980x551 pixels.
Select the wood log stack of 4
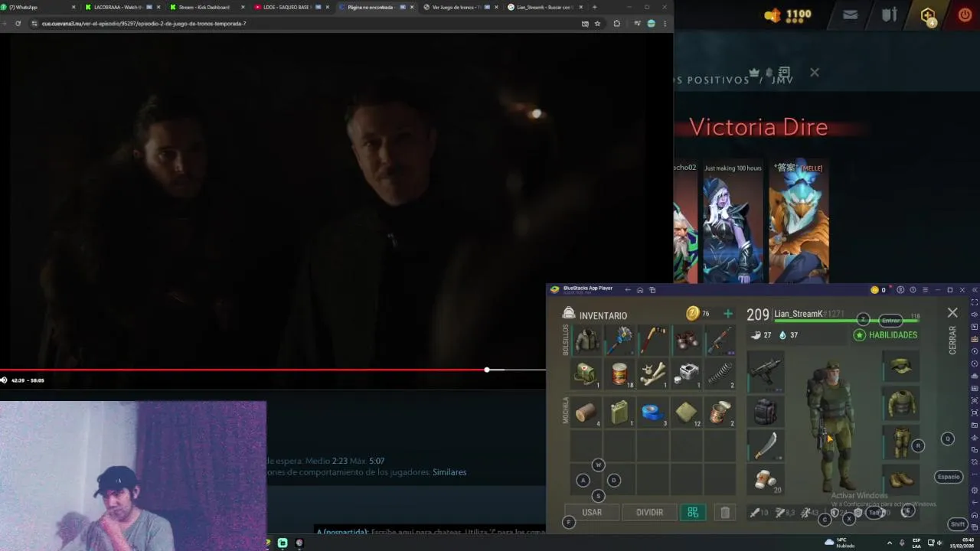[x=587, y=412]
